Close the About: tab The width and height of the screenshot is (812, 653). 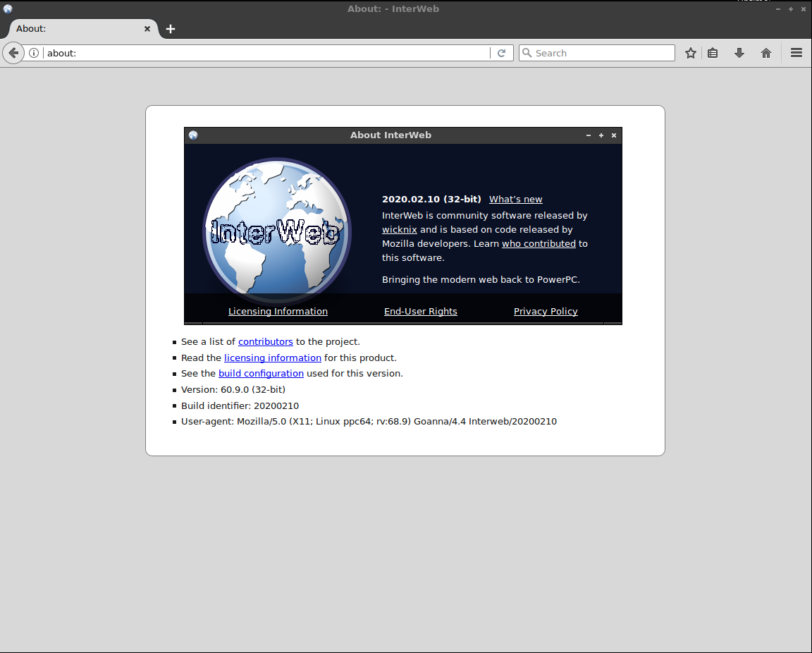[147, 29]
